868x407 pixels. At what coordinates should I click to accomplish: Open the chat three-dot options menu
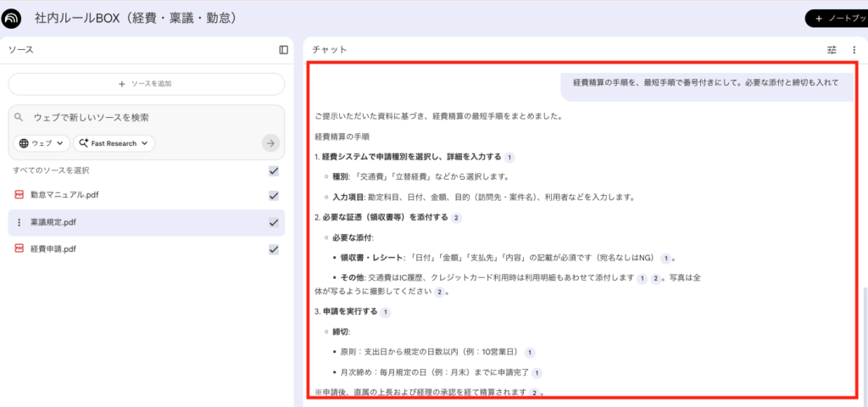coord(854,50)
